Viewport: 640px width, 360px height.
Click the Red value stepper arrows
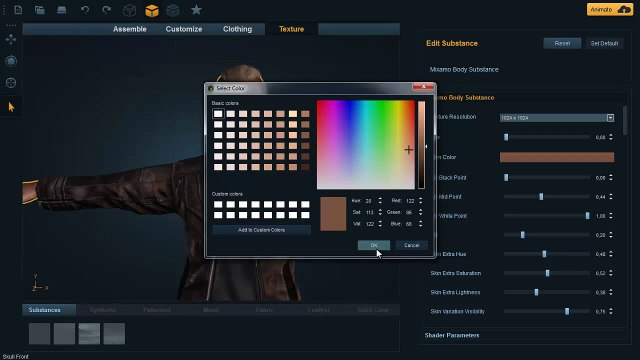point(420,200)
